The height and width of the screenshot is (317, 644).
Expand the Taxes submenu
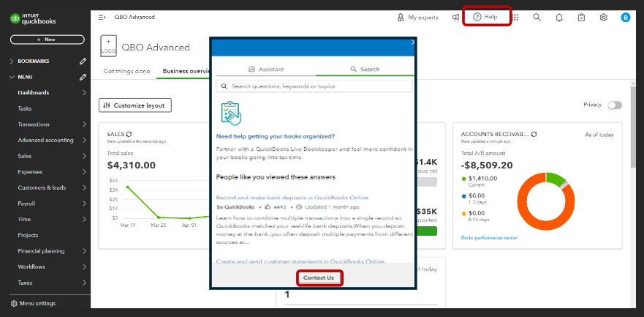84,283
